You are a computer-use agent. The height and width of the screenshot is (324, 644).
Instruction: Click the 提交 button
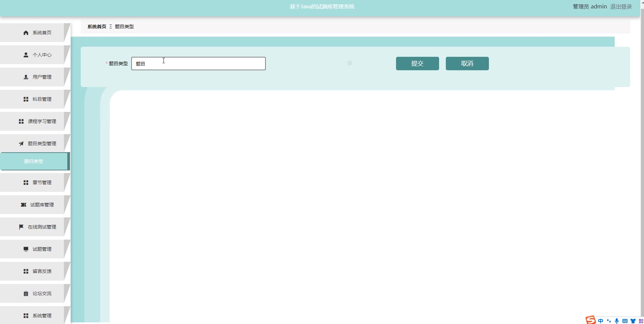(418, 64)
